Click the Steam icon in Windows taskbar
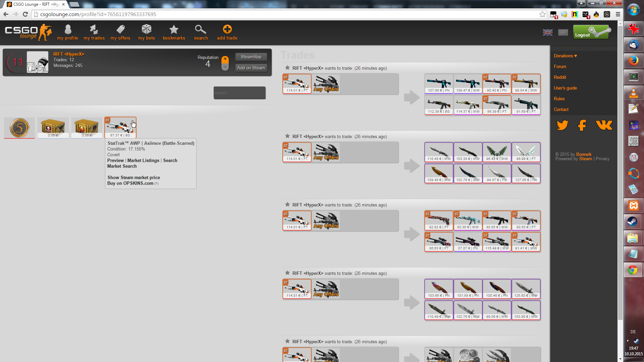This screenshot has height=362, width=644. coord(633,222)
